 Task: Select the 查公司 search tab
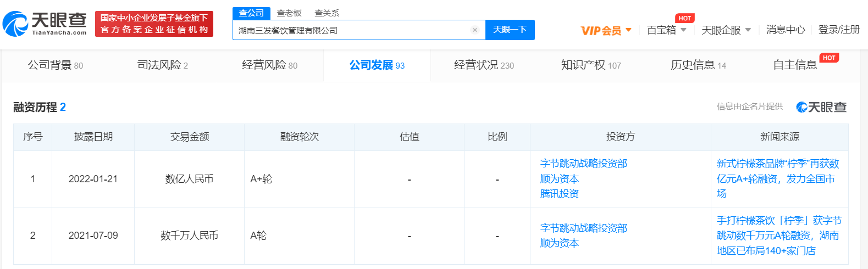[251, 13]
